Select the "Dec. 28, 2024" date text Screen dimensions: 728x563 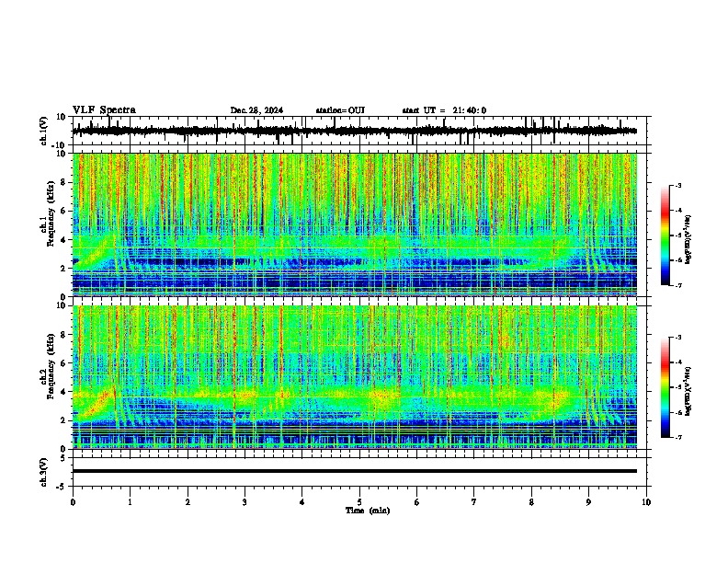(x=256, y=110)
